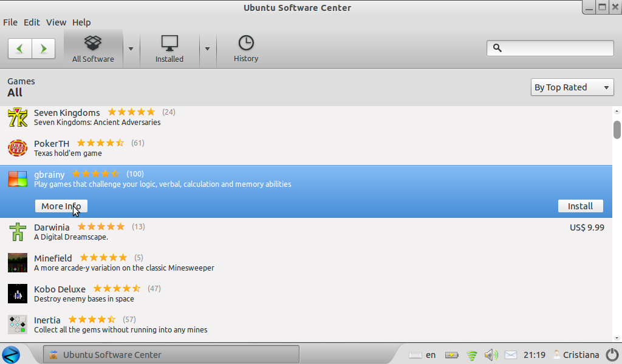Click the gbrainy colored squares icon

(x=18, y=179)
